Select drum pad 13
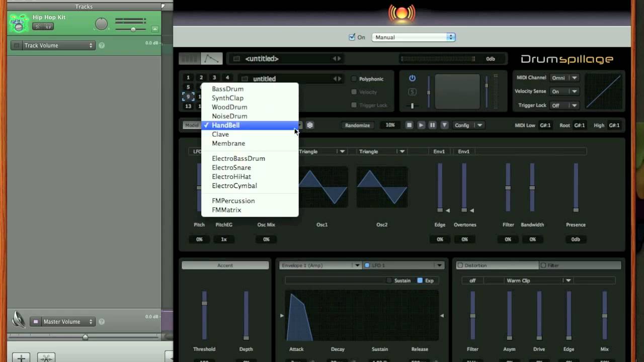644x362 pixels. 188,106
